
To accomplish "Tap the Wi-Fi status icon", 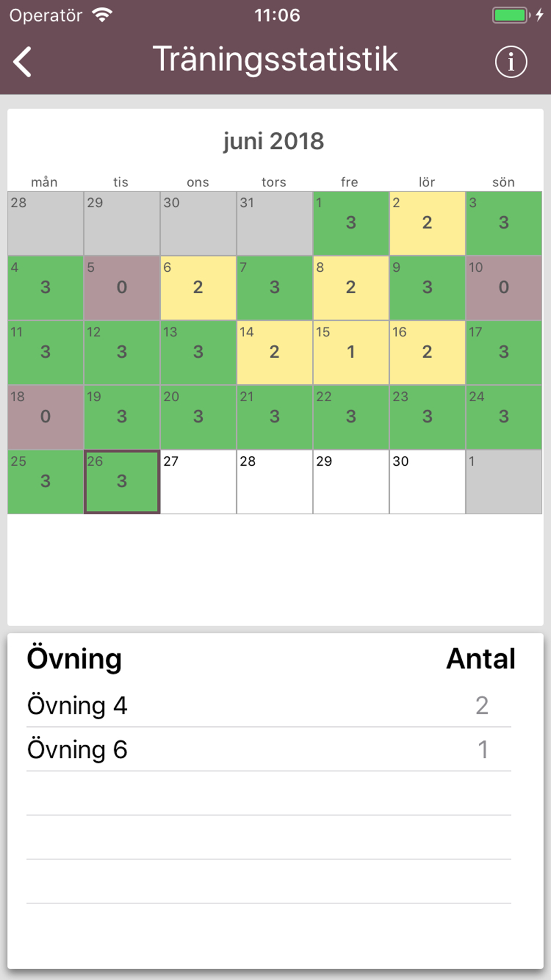I will coord(102,15).
